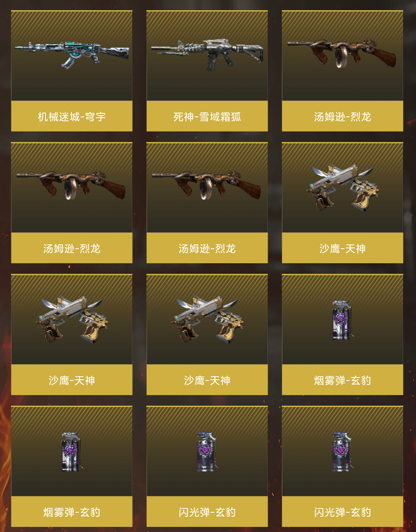Click the 机械迷城-穹宇 gold name label
The height and width of the screenshot is (532, 416).
[72, 117]
